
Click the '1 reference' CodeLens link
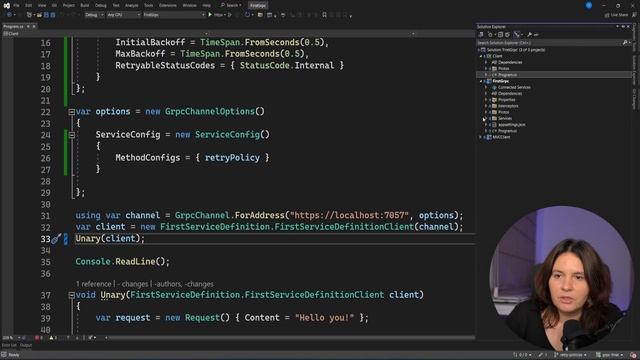point(93,284)
